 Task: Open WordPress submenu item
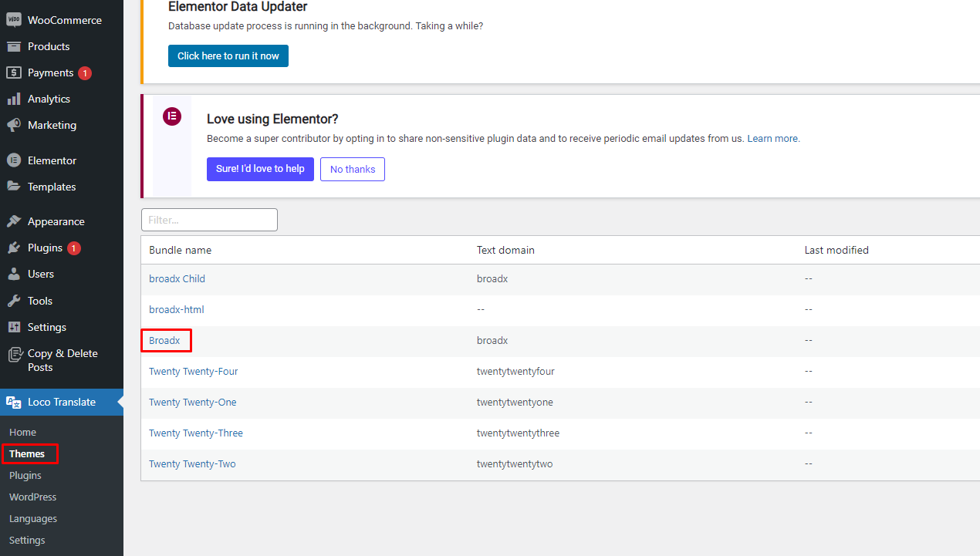click(x=32, y=497)
